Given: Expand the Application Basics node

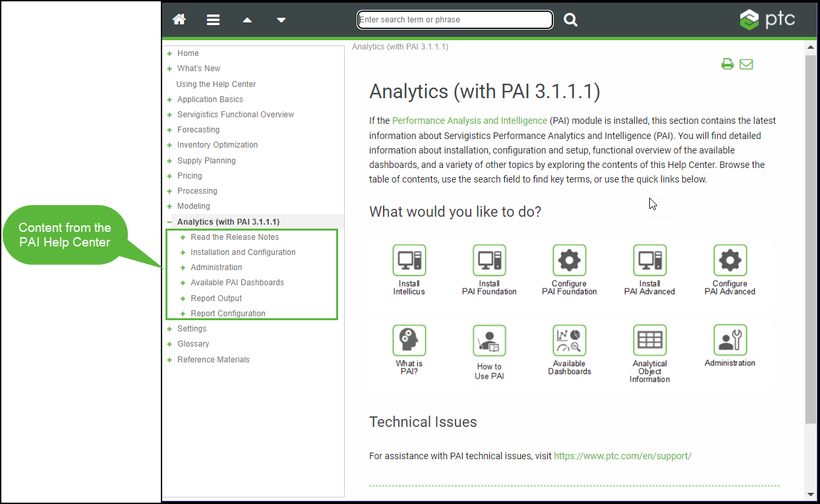Looking at the screenshot, I should point(169,99).
